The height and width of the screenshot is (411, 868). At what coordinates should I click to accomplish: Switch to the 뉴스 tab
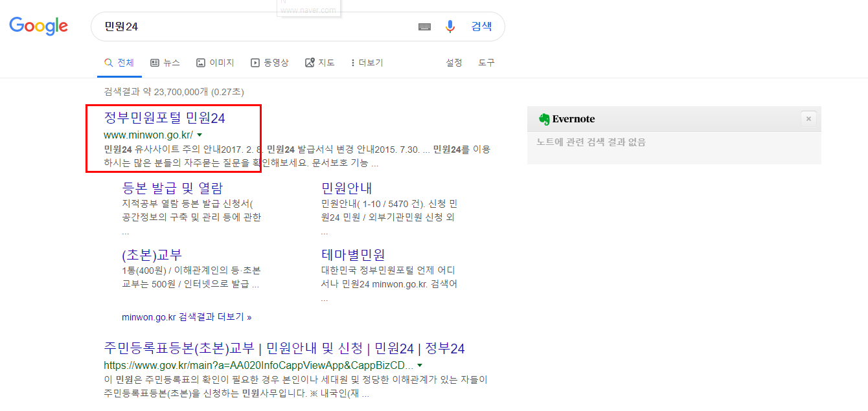pyautogui.click(x=165, y=63)
